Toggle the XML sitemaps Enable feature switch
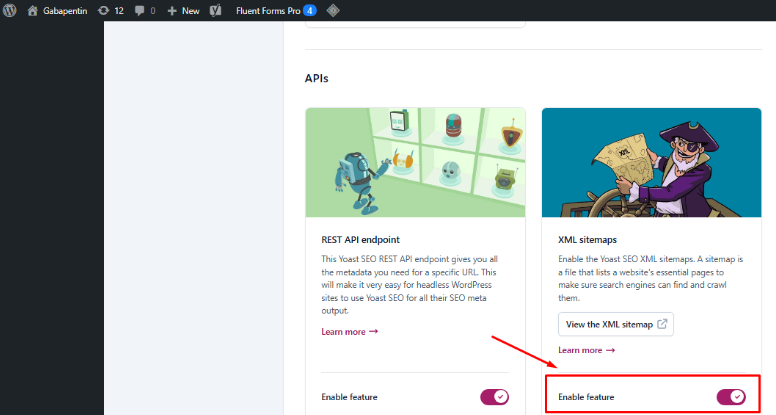The height and width of the screenshot is (415, 776). pyautogui.click(x=730, y=397)
